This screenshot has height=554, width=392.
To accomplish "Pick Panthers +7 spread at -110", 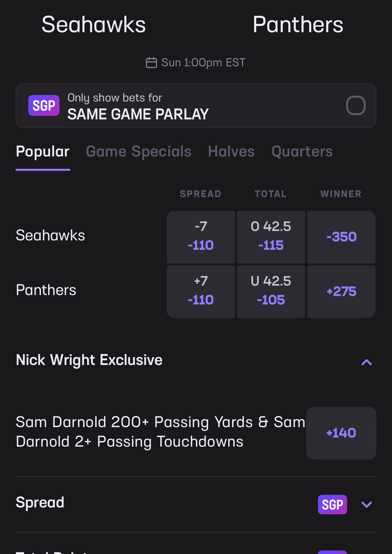I will [x=201, y=291].
